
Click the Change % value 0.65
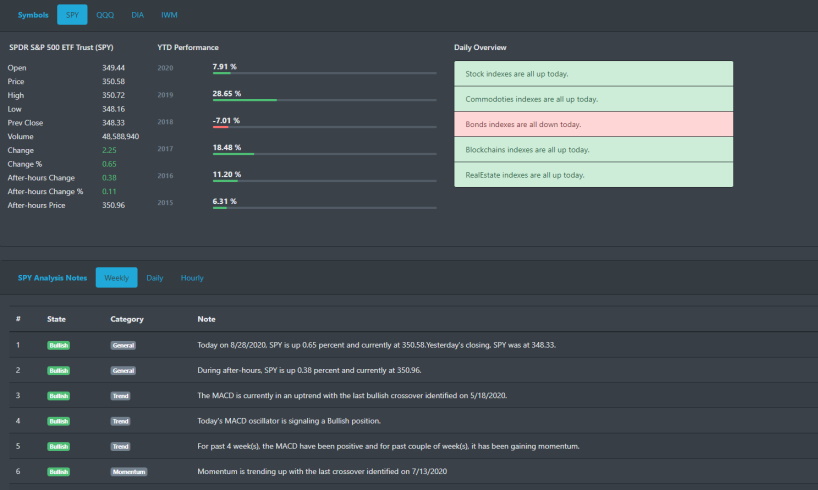(109, 164)
